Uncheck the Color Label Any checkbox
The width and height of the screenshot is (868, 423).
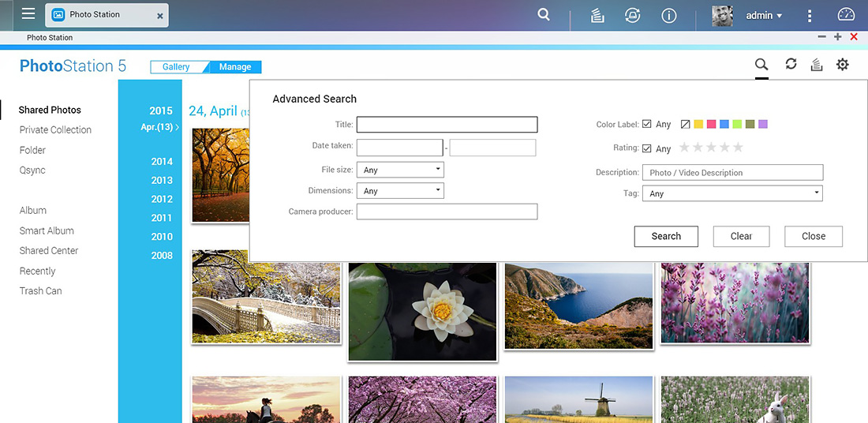pyautogui.click(x=646, y=124)
